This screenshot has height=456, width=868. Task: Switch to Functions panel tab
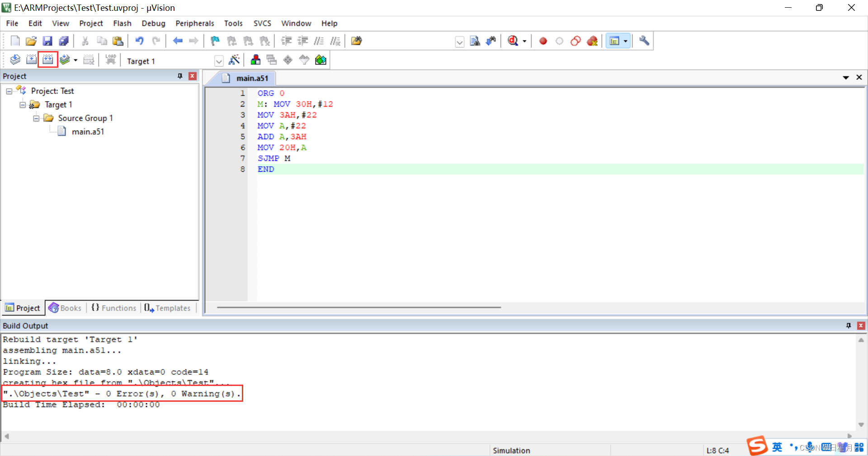point(114,308)
